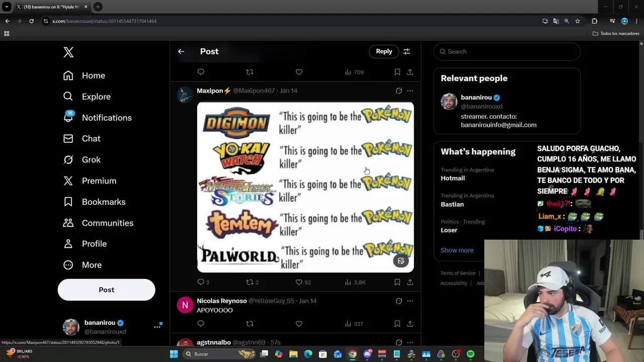Click the edit-image icon on meme corner
Image resolution: width=644 pixels, height=362 pixels.
point(401,261)
